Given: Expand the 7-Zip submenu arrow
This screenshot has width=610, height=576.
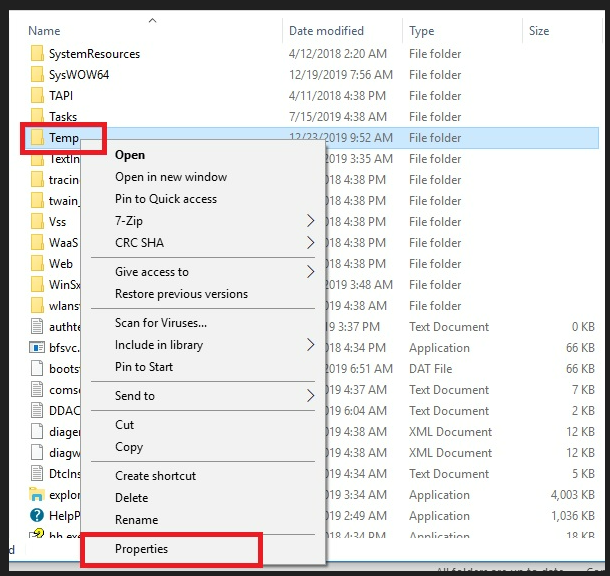Looking at the screenshot, I should tap(310, 221).
